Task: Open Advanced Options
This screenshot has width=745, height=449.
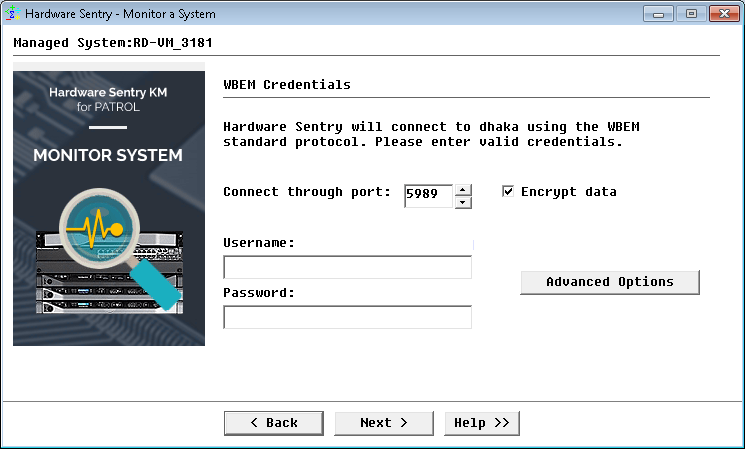Action: pyautogui.click(x=610, y=282)
